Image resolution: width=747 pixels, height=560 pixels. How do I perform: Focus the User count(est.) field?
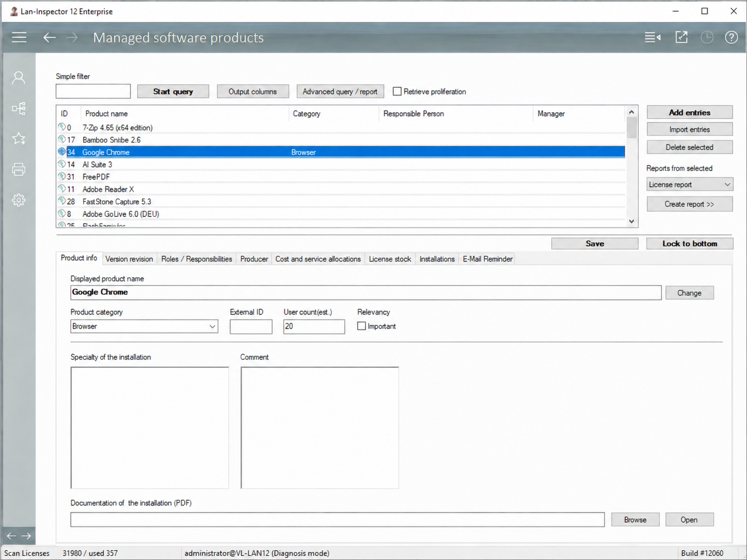point(314,326)
